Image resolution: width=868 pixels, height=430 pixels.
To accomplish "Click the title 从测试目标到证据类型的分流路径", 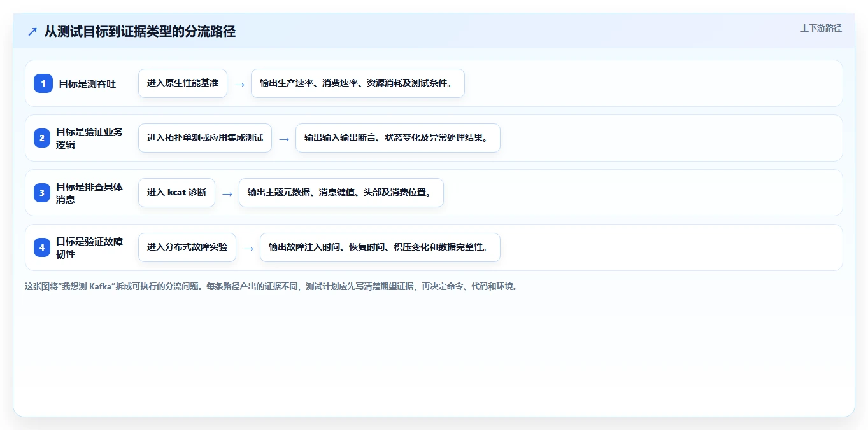I will [x=140, y=32].
